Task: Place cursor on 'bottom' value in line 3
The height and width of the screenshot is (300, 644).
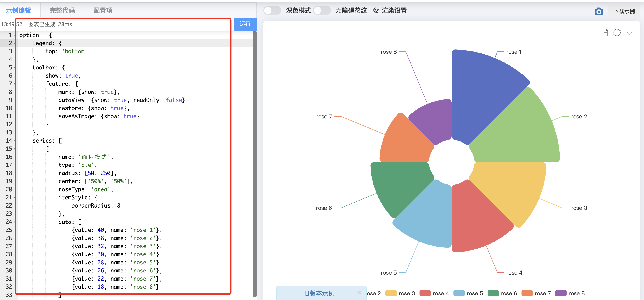Action: pyautogui.click(x=75, y=51)
